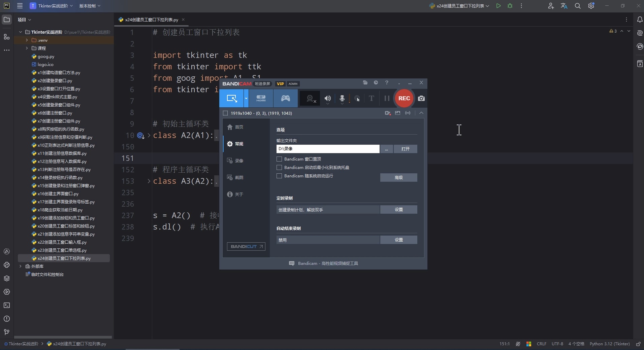Open the Bandicam recording mode dropdown arrow
Image resolution: width=644 pixels, height=350 pixels.
pyautogui.click(x=246, y=98)
